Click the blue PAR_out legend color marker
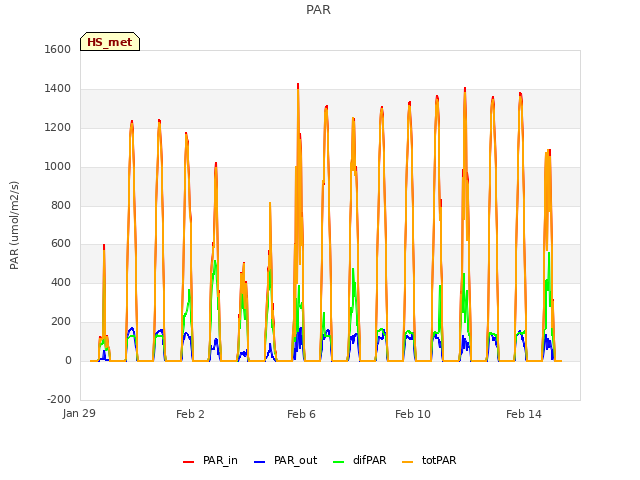Viewport: 640px width, 480px height. pos(260,462)
